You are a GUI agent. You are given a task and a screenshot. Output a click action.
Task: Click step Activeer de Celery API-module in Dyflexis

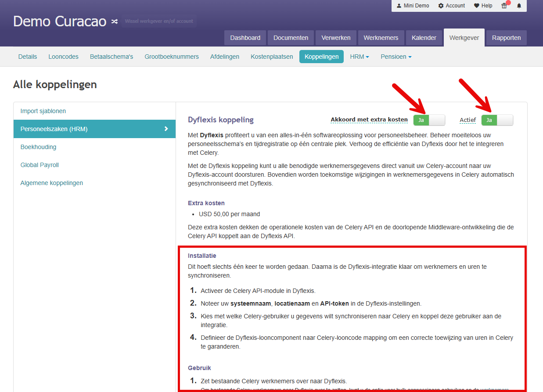pyautogui.click(x=258, y=291)
